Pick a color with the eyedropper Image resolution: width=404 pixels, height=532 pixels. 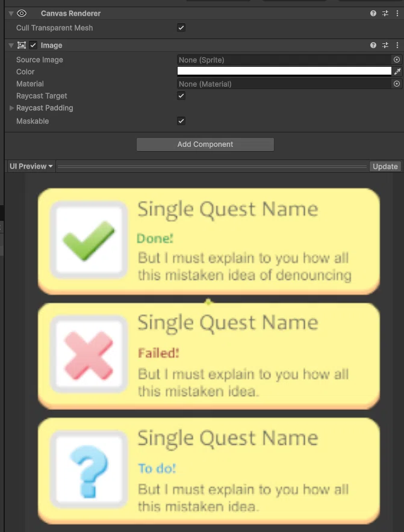click(x=397, y=71)
